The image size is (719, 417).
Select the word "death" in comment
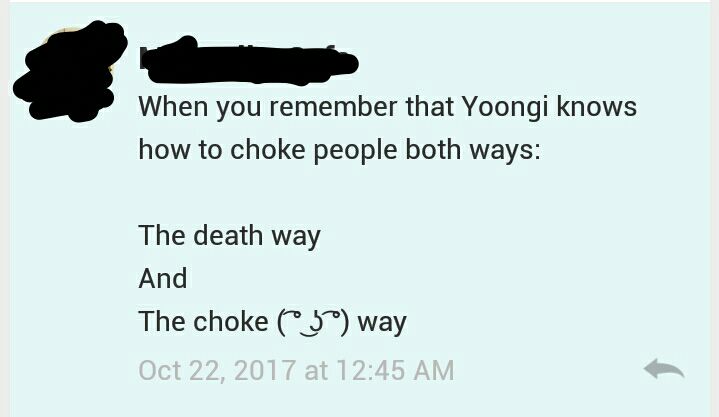[x=228, y=235]
